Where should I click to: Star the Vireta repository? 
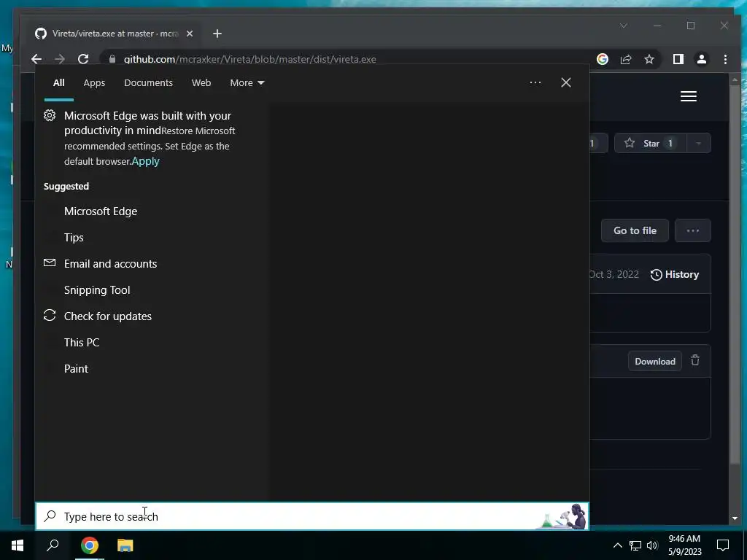point(650,144)
